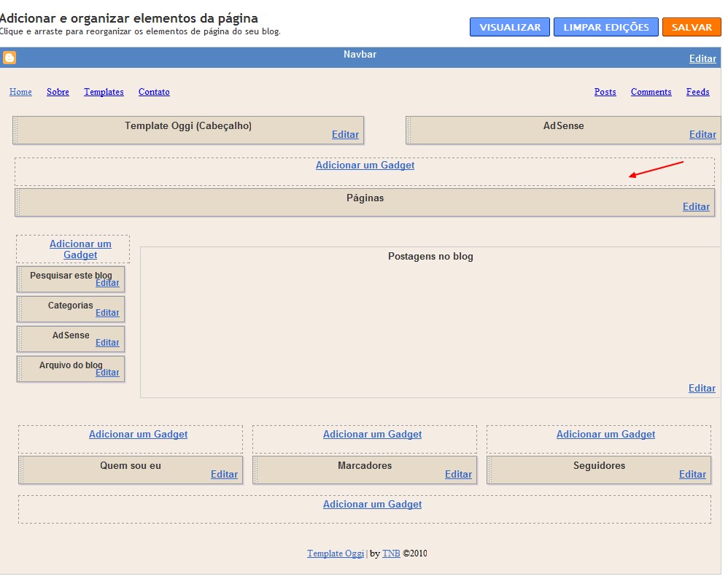Click the Categorias gadget title
This screenshot has width=728, height=579.
[70, 305]
